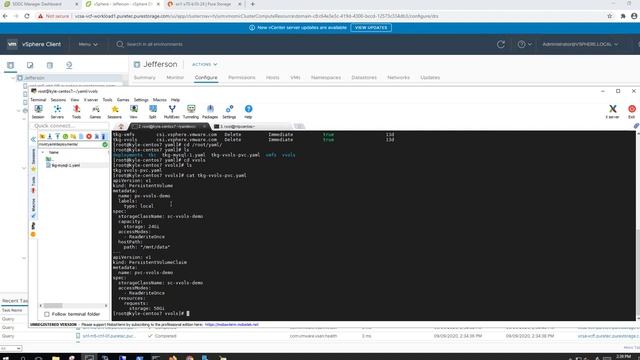This screenshot has height=360, width=640.
Task: Switch to the Networks tab
Action: (x=398, y=78)
